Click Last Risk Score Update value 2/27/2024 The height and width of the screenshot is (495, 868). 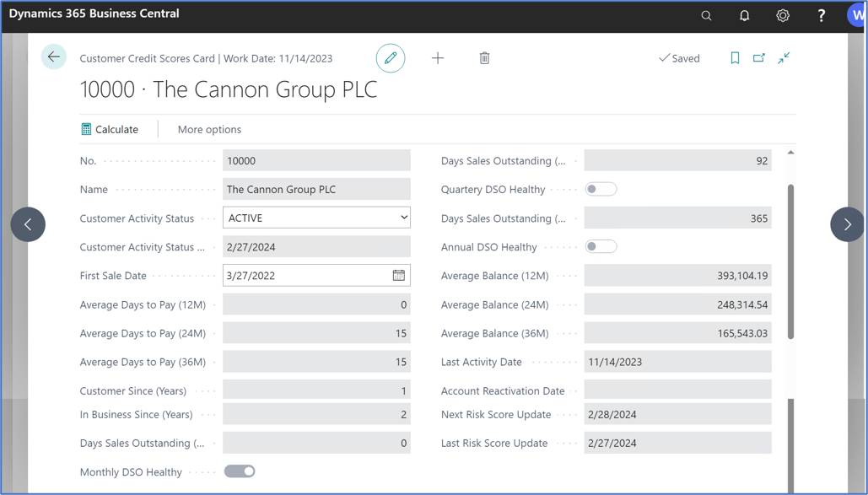[x=677, y=443]
